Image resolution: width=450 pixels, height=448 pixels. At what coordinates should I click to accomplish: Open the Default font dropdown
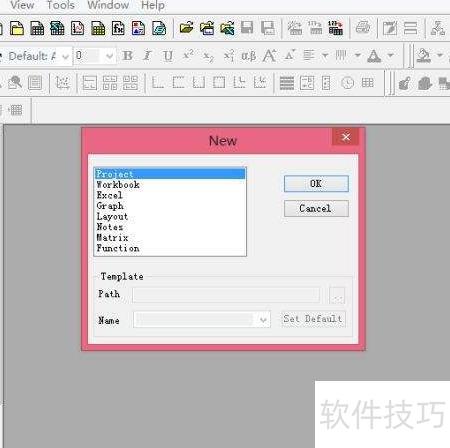pyautogui.click(x=66, y=57)
